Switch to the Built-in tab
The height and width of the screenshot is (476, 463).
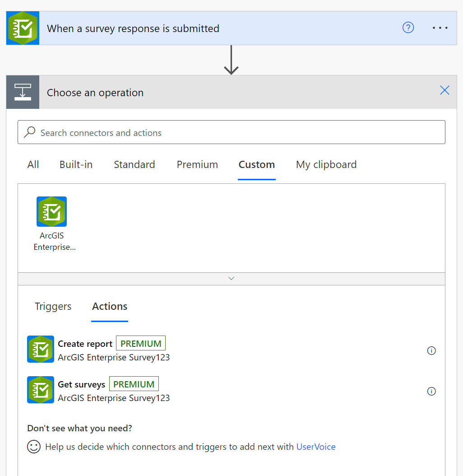pos(76,164)
